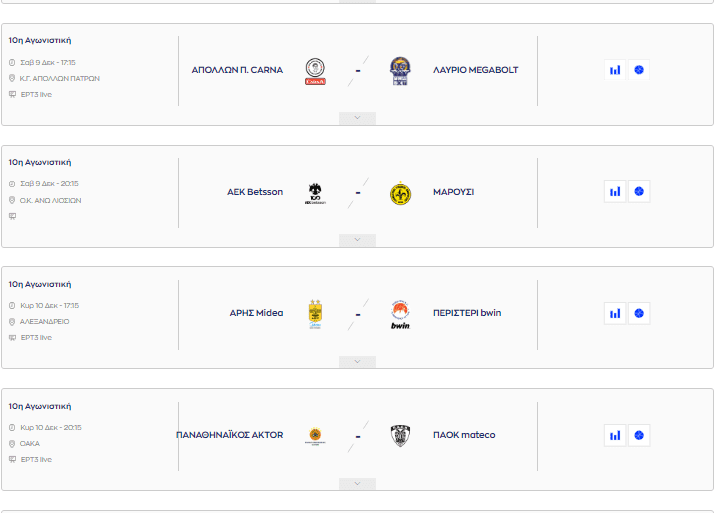
Task: Expand the Panathinaikos–PAOK match card
Action: (357, 484)
